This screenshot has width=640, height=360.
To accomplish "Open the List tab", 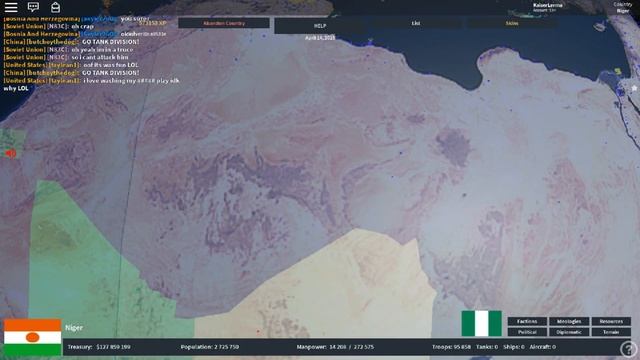I will click(416, 23).
